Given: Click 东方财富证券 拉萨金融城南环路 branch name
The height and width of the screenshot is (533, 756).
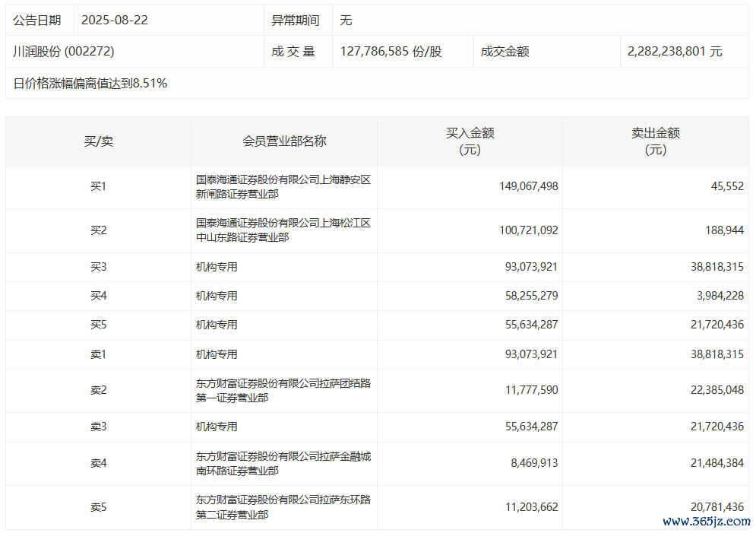Looking at the screenshot, I should pos(283,463).
